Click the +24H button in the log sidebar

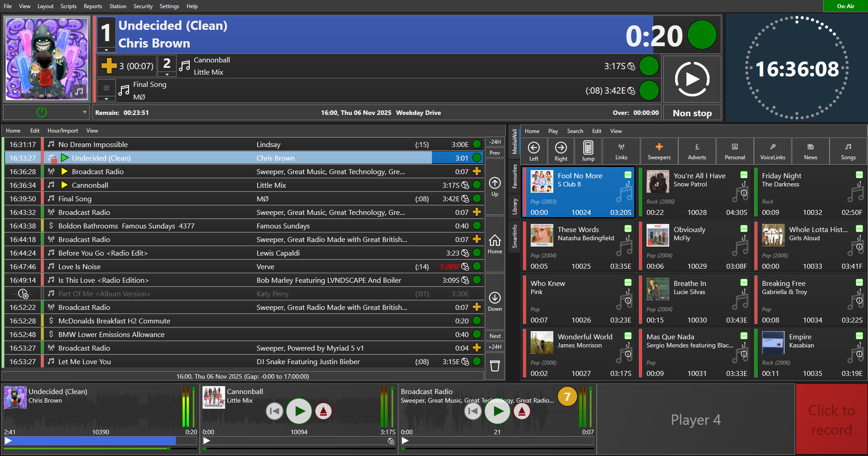click(x=494, y=347)
